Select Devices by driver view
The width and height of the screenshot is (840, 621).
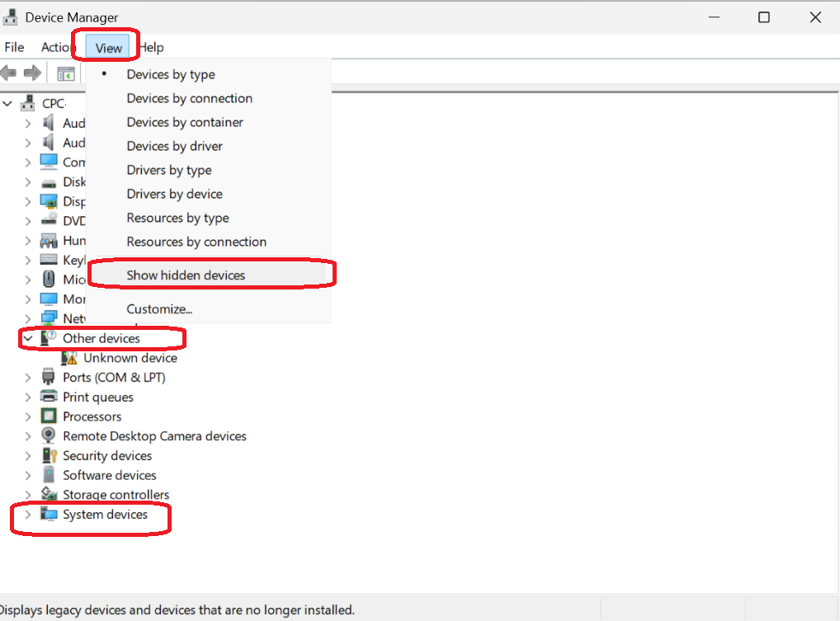pyautogui.click(x=209, y=146)
